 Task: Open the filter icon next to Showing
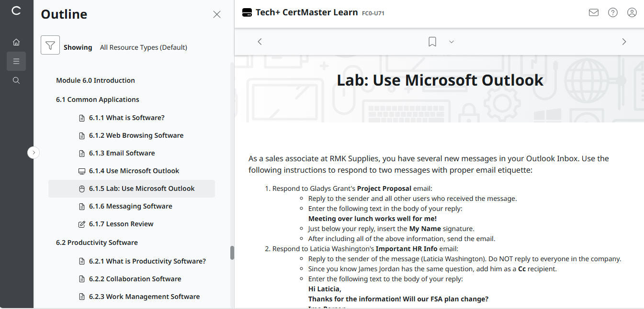(x=50, y=44)
